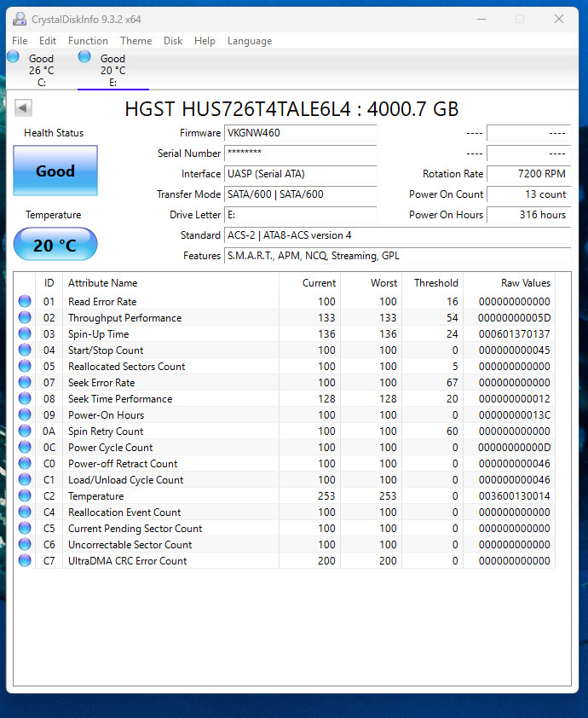This screenshot has height=718, width=588.
Task: Click the Raw Values column header
Action: point(510,283)
